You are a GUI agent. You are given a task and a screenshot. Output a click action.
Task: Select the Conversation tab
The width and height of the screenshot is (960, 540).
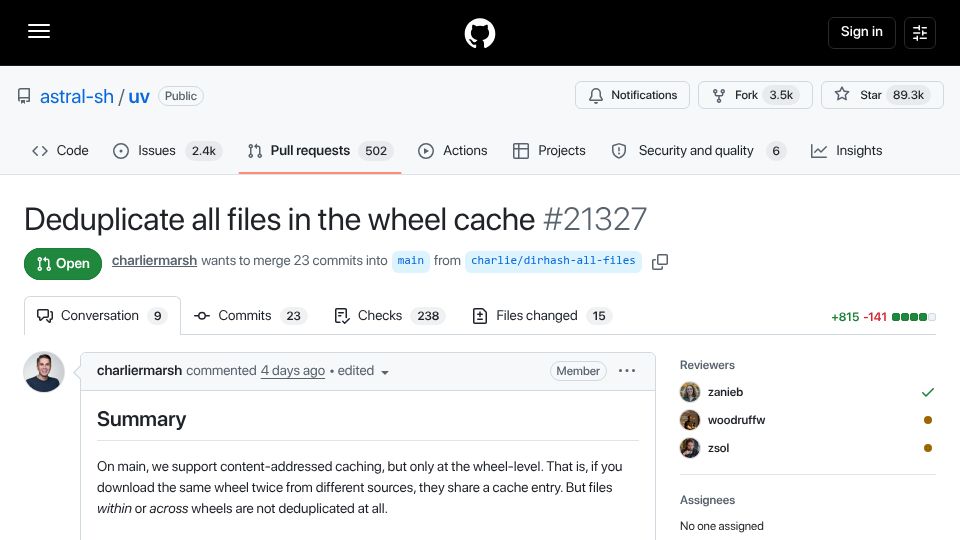coord(102,315)
